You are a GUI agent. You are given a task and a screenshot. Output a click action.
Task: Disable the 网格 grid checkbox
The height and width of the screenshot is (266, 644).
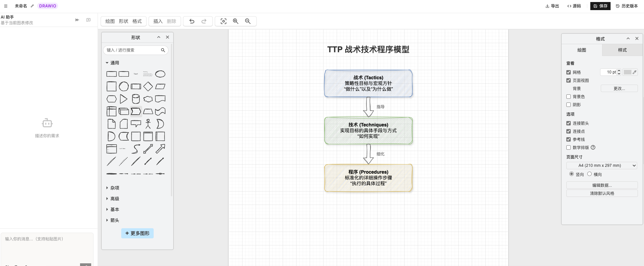click(569, 72)
